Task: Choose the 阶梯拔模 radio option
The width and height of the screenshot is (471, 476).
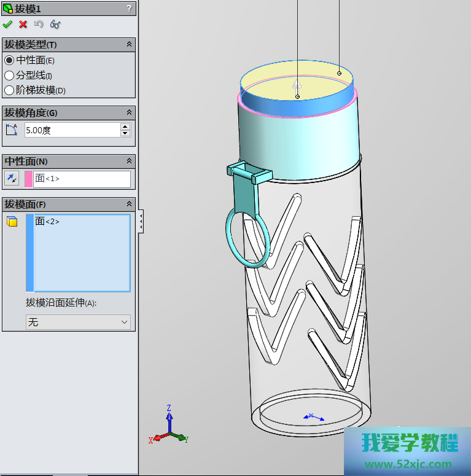Action: (x=9, y=90)
